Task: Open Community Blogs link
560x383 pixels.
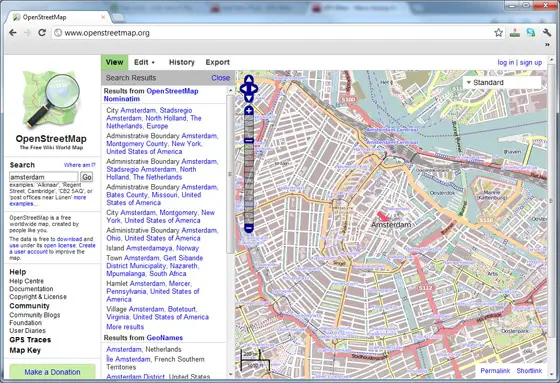Action: pyautogui.click(x=35, y=315)
